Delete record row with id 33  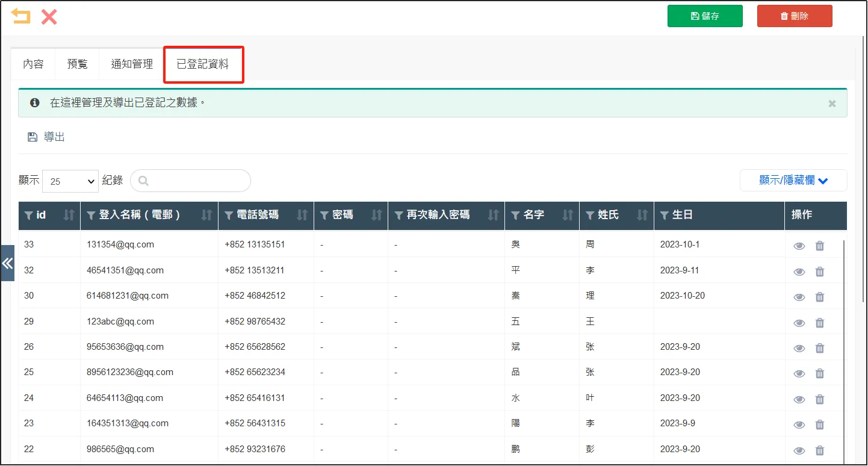pos(819,246)
